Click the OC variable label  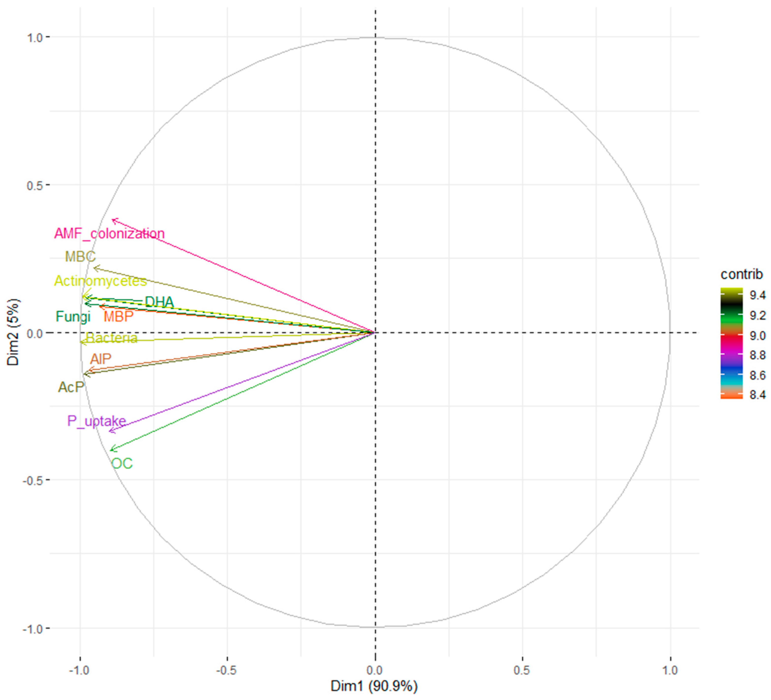[122, 463]
